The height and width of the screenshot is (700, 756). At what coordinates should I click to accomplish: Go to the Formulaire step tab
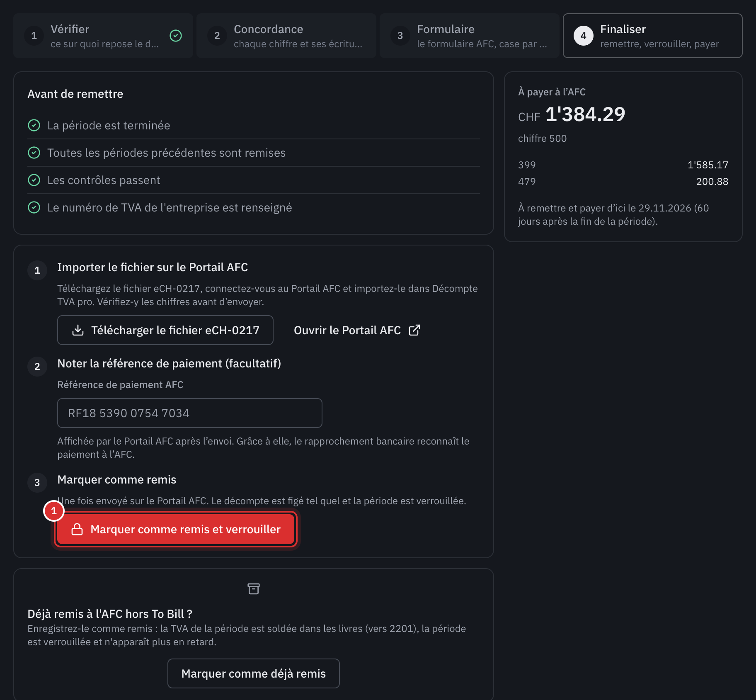coord(470,36)
